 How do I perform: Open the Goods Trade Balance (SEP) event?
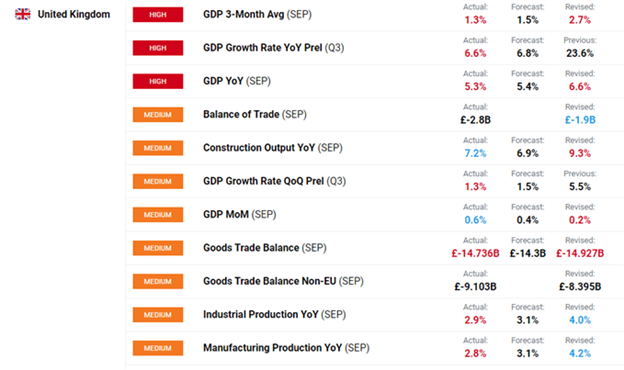[265, 248]
